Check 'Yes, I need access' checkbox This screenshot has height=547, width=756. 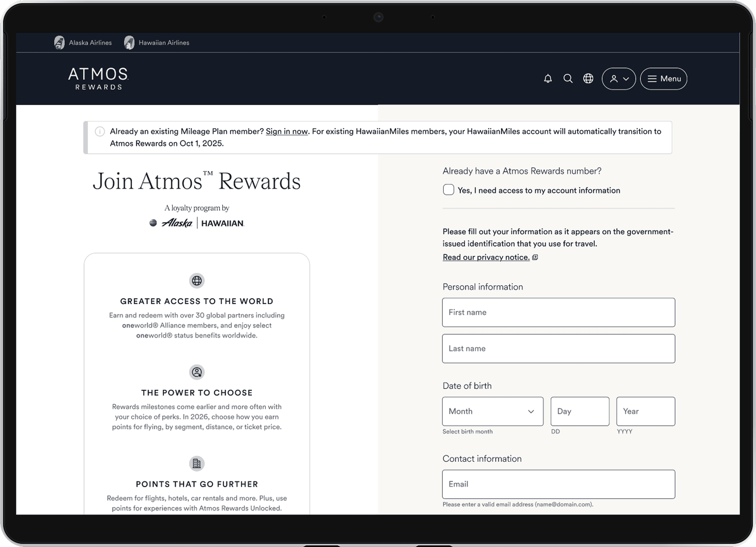point(448,190)
